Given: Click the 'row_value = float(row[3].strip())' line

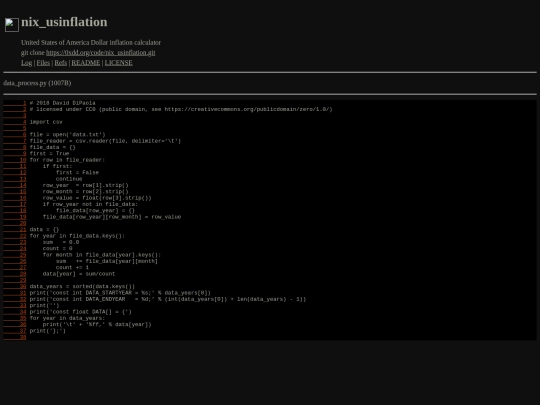Looking at the screenshot, I should 97,198.
